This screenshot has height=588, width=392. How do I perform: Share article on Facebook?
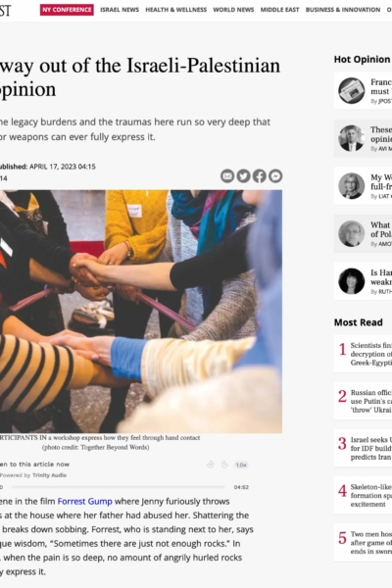259,175
